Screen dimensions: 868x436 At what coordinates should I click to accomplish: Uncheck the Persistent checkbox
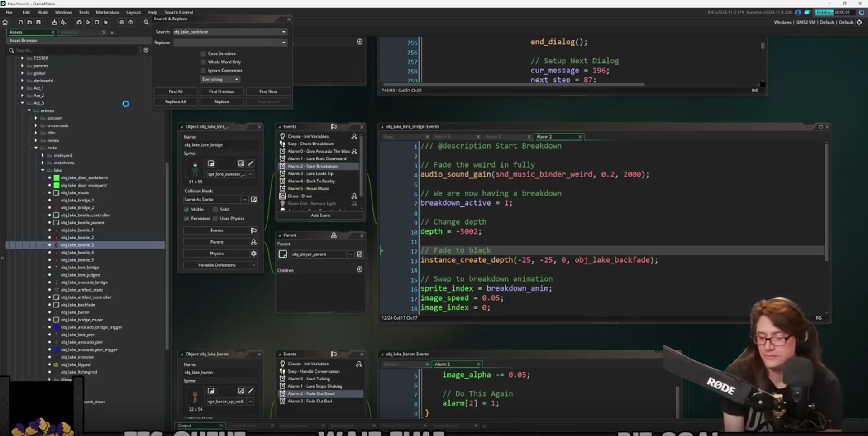186,219
